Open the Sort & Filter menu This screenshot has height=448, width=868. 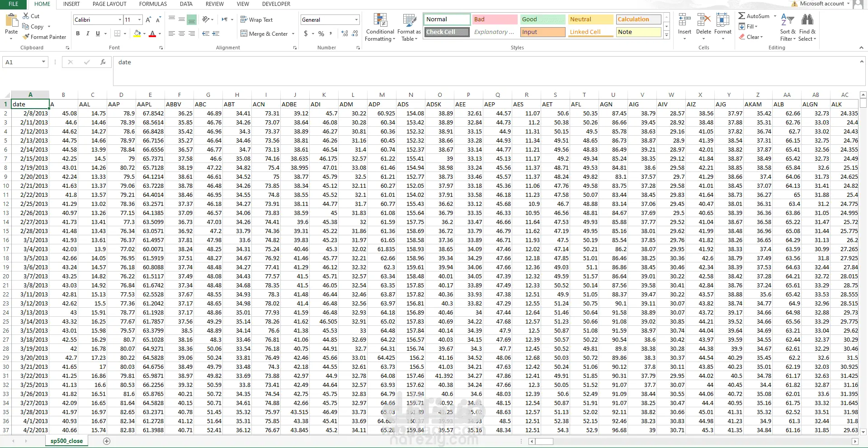click(788, 28)
